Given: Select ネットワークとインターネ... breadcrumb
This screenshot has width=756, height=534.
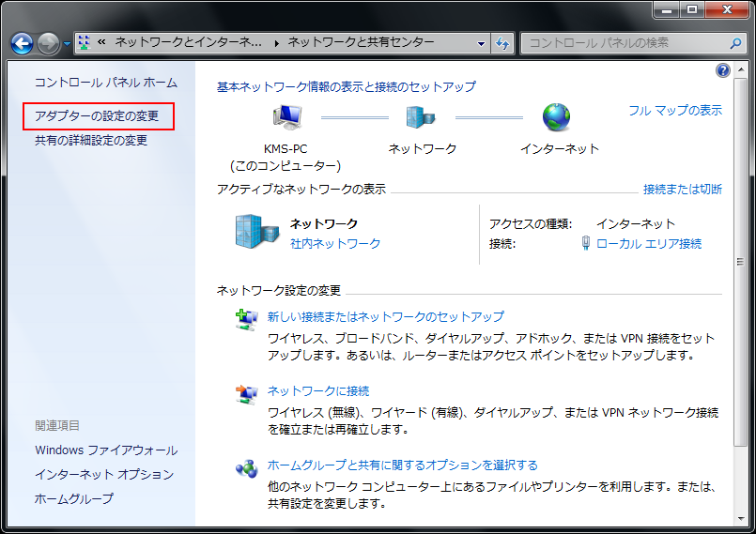Looking at the screenshot, I should 188,42.
